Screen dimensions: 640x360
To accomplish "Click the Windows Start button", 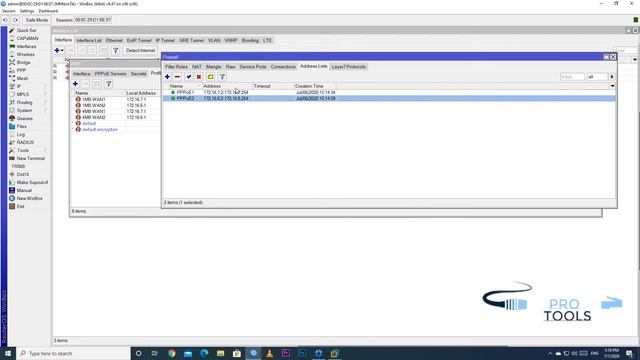I will 8,353.
